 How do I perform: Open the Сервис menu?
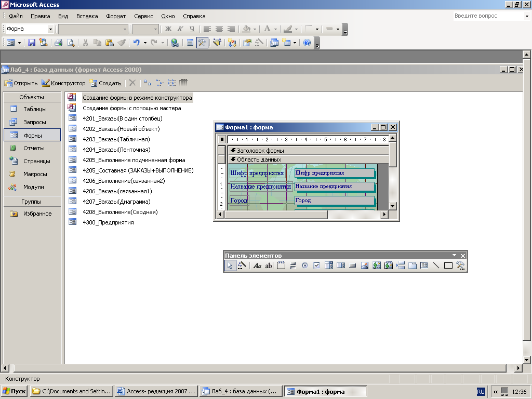click(143, 16)
